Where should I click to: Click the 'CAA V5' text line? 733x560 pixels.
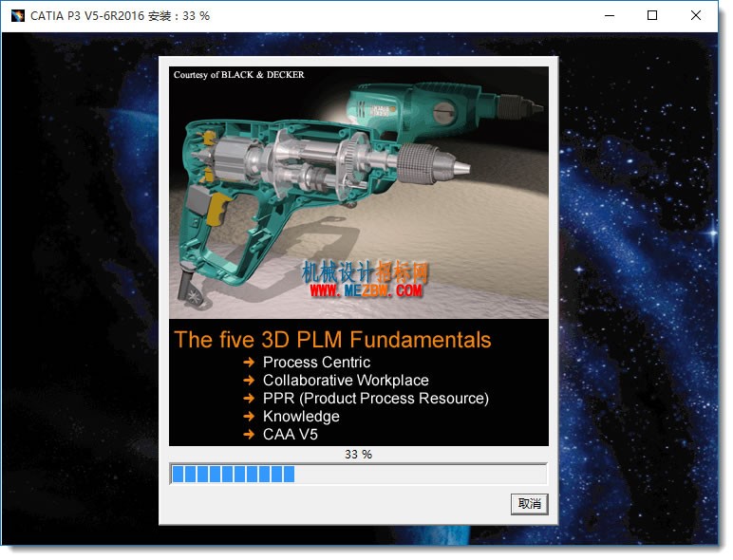point(291,435)
